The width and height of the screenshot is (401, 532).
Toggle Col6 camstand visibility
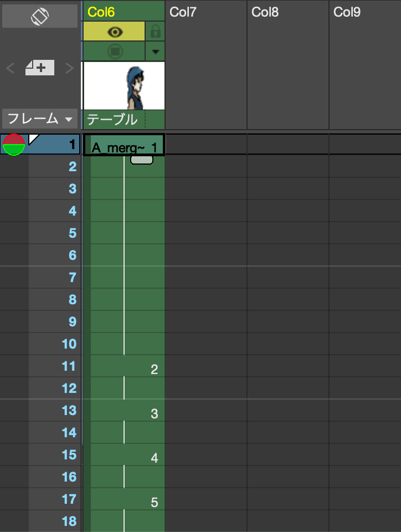pyautogui.click(x=114, y=52)
